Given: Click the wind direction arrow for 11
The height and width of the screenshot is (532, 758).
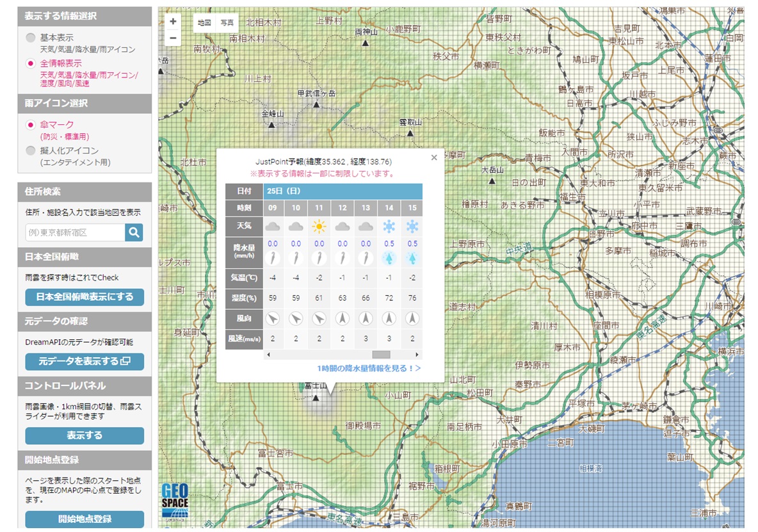Looking at the screenshot, I should click(x=319, y=318).
